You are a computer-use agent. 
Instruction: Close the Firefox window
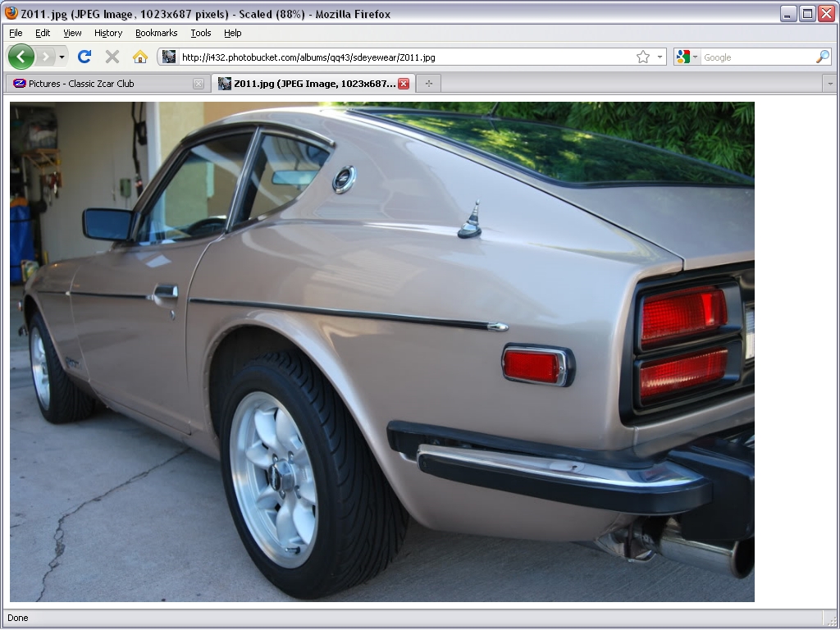[827, 14]
